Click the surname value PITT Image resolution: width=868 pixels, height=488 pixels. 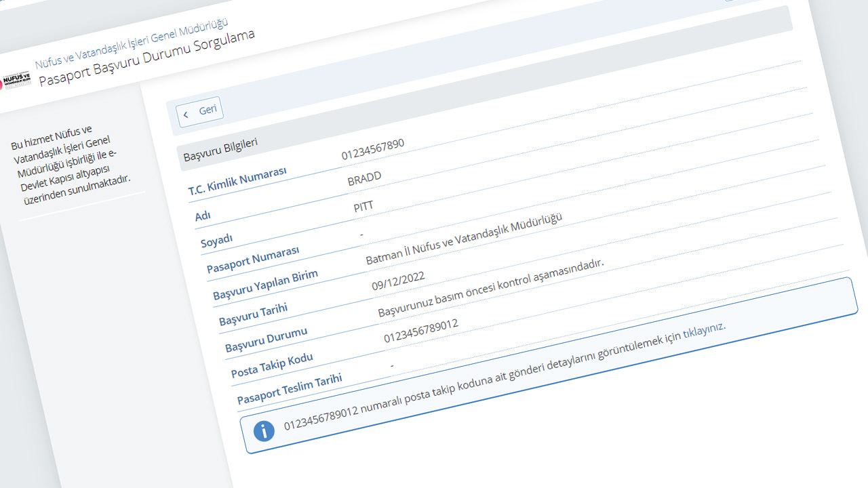[x=363, y=207]
